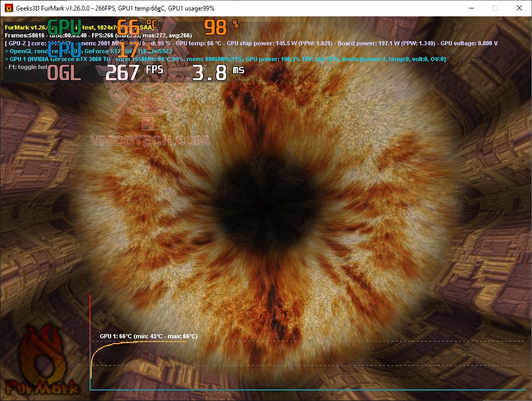Click the FurMark app icon in title bar
The width and height of the screenshot is (532, 401).
8,8
